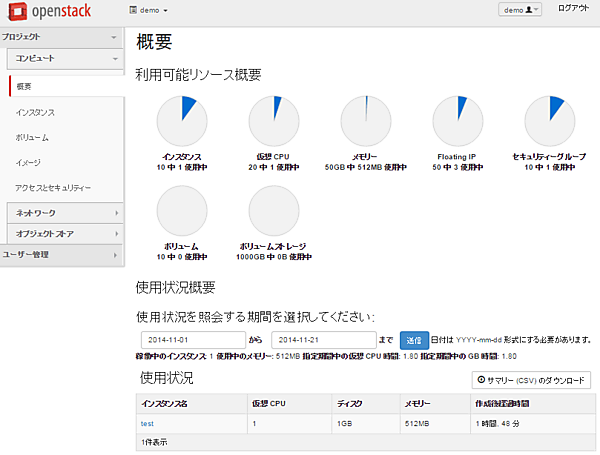Viewport: 600px width, 455px height.
Task: Click the OpenStack logo
Action: tap(50, 12)
